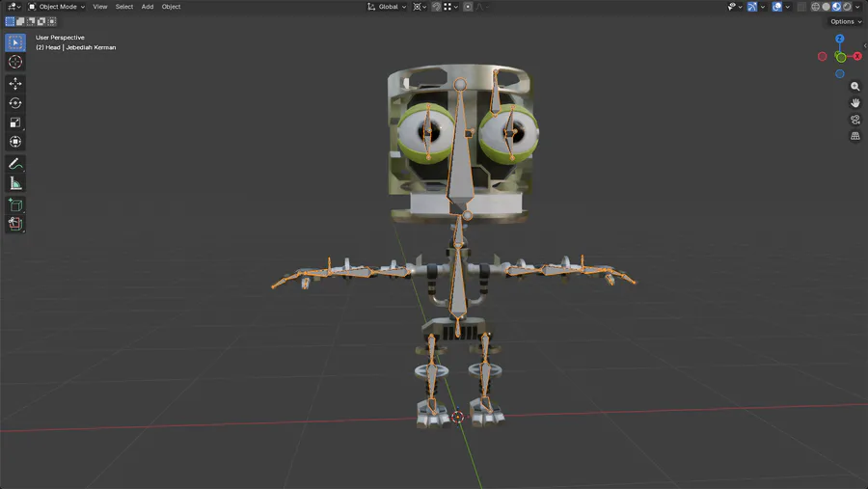Activate the 3D Cursor tool
Screen dimensions: 868x489
14,62
